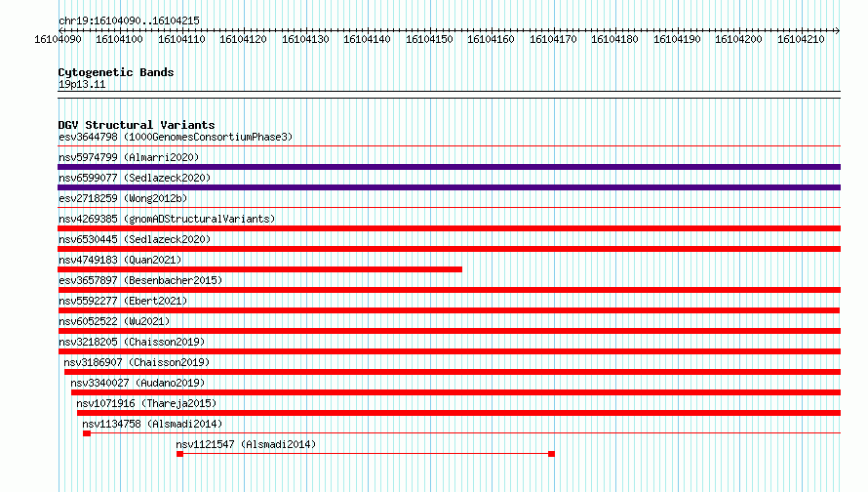Select the red bar for nsv1071916
The height and width of the screenshot is (492, 868).
coord(459,413)
